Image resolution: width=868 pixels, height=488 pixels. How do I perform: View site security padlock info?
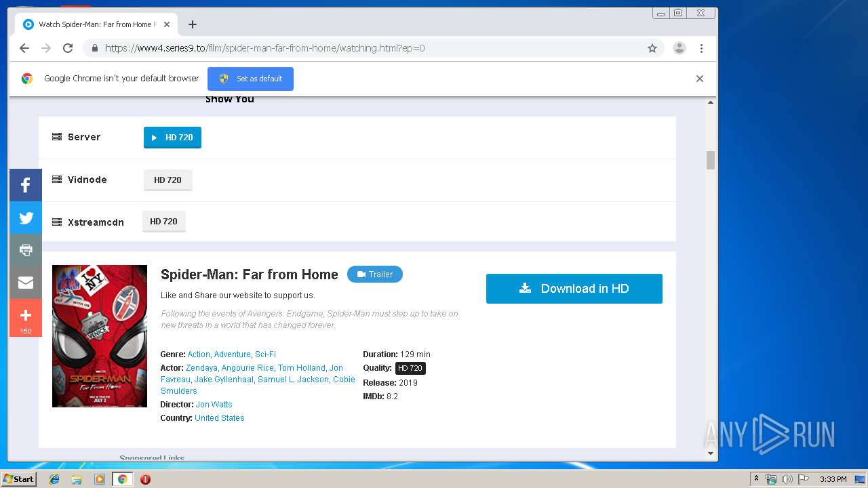[x=94, y=48]
